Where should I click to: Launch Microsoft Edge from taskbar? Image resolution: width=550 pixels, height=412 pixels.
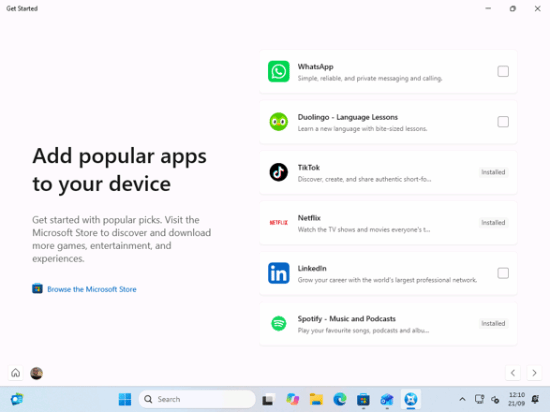(x=340, y=399)
